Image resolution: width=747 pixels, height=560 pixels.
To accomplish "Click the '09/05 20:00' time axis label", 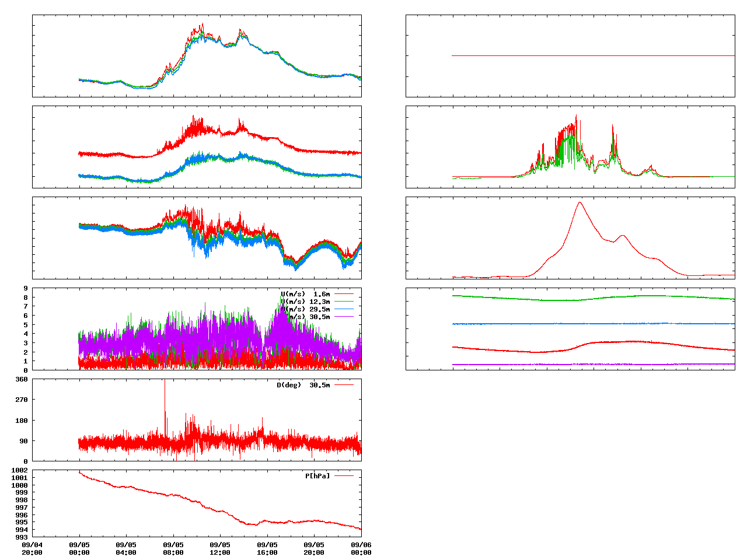I will pos(314,548).
